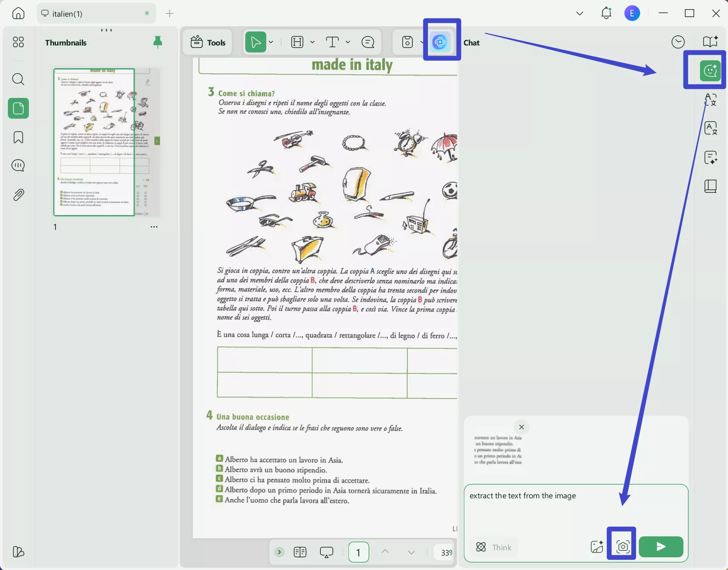
Task: Open chat history via the clock icon
Action: (678, 42)
